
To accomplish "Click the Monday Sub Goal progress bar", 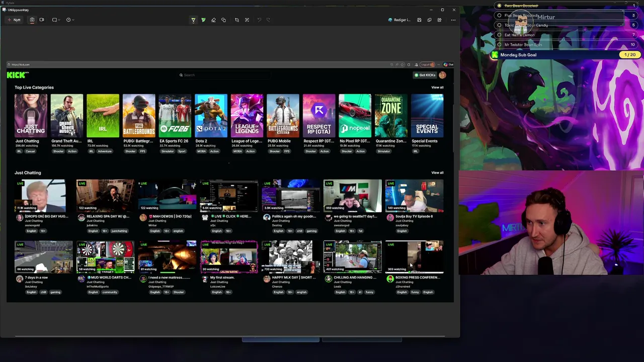I will (x=566, y=55).
